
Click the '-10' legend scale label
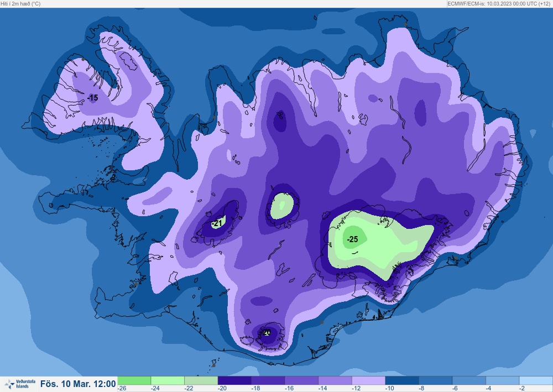(x=389, y=389)
